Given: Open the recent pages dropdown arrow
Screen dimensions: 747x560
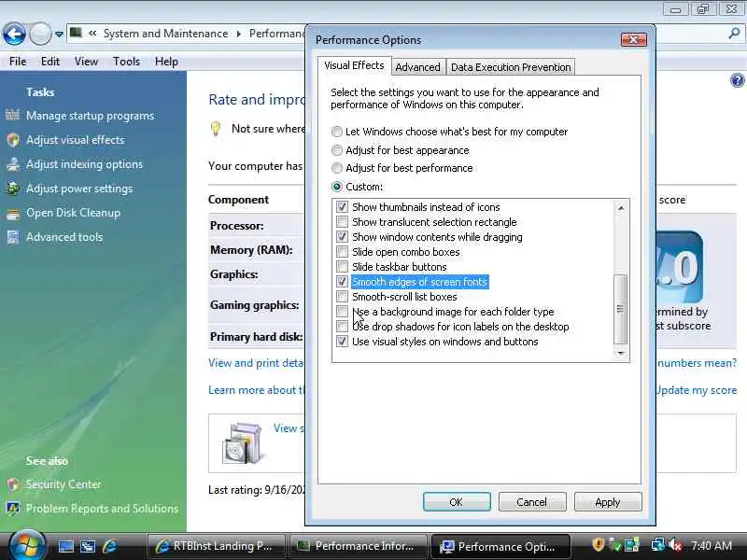Looking at the screenshot, I should [x=59, y=35].
